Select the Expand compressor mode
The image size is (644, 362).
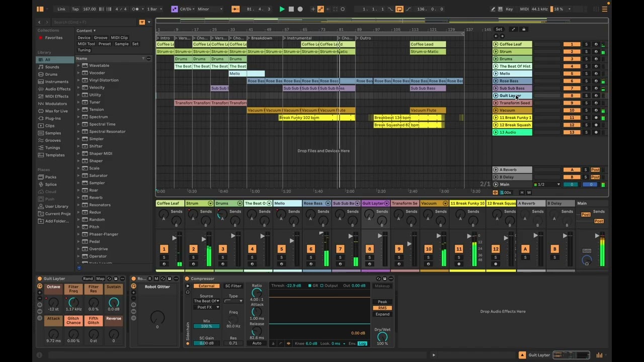(382, 314)
